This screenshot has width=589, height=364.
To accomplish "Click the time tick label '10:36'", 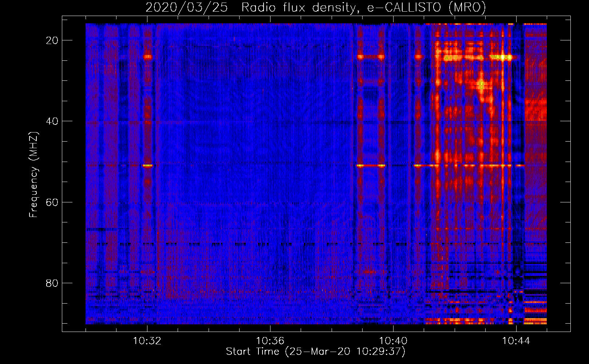I will [270, 341].
